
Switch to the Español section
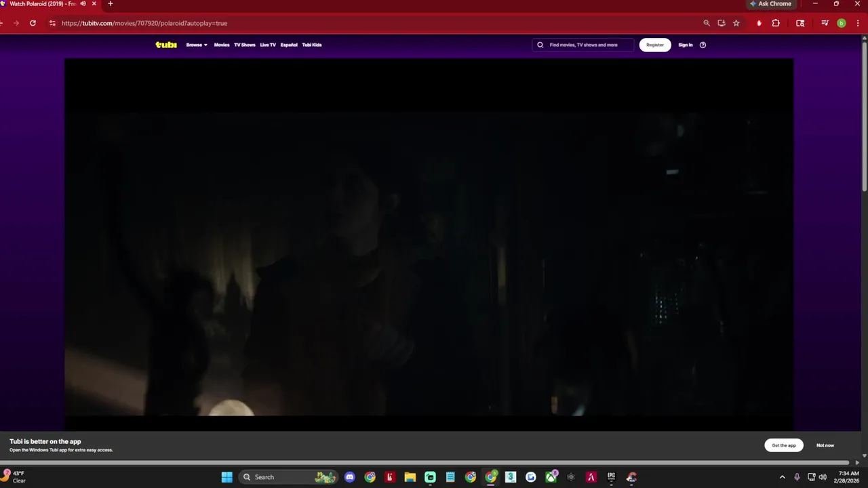tap(289, 45)
